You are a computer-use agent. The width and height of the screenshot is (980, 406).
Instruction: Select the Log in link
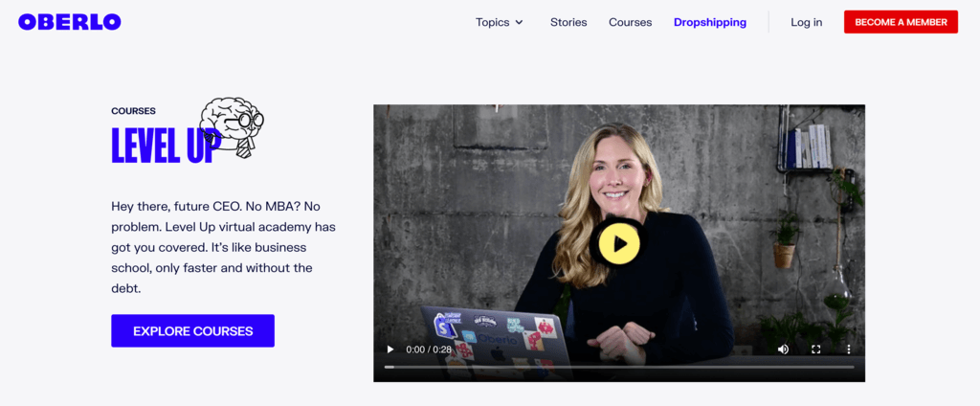pyautogui.click(x=806, y=22)
